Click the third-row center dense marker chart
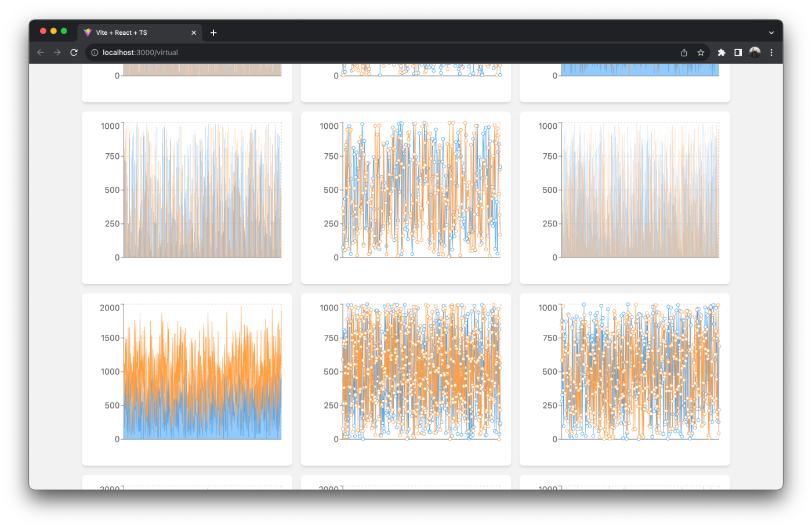Viewport: 812px width, 528px height. [406, 379]
